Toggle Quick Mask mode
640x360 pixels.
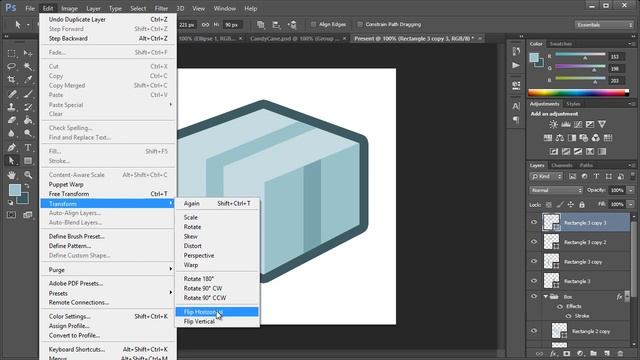pos(11,215)
